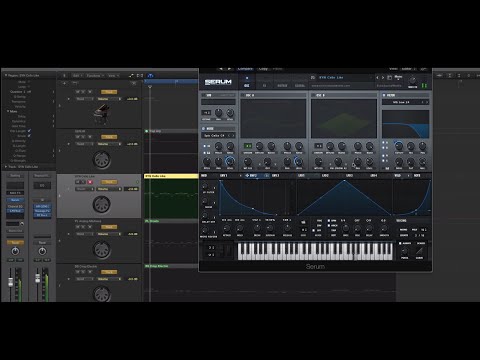Open the Serum instrument slot on channel strip
The height and width of the screenshot is (360, 480).
click(15, 200)
